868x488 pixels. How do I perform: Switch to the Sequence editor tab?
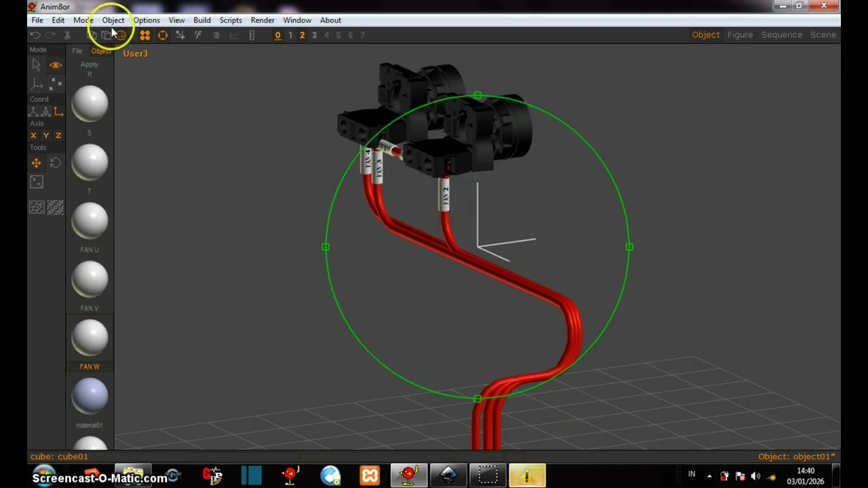point(782,35)
